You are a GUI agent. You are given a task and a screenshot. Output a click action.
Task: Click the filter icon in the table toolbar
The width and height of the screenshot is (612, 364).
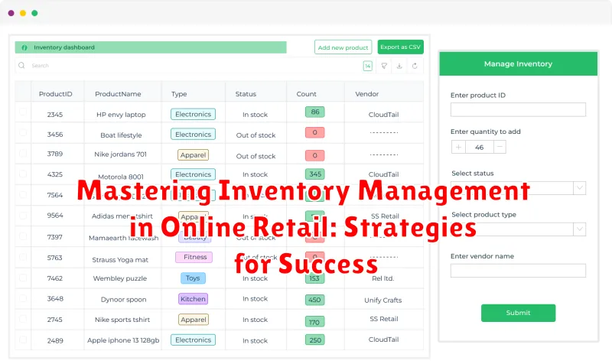(x=384, y=66)
